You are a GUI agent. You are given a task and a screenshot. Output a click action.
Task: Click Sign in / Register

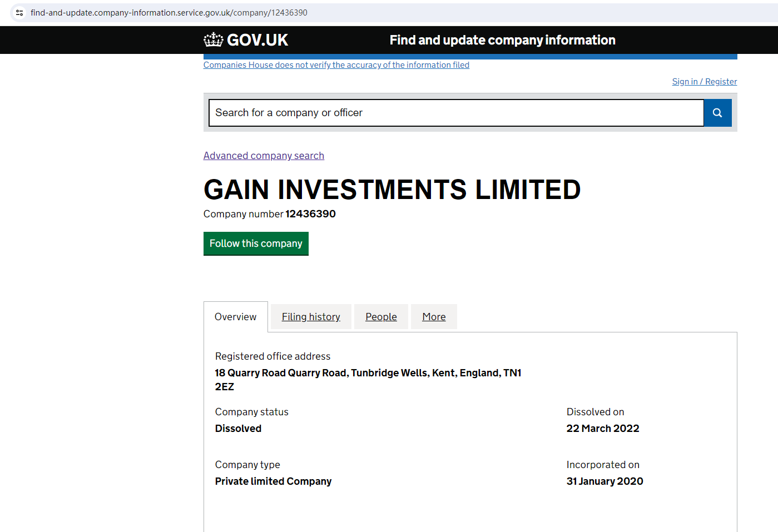704,82
